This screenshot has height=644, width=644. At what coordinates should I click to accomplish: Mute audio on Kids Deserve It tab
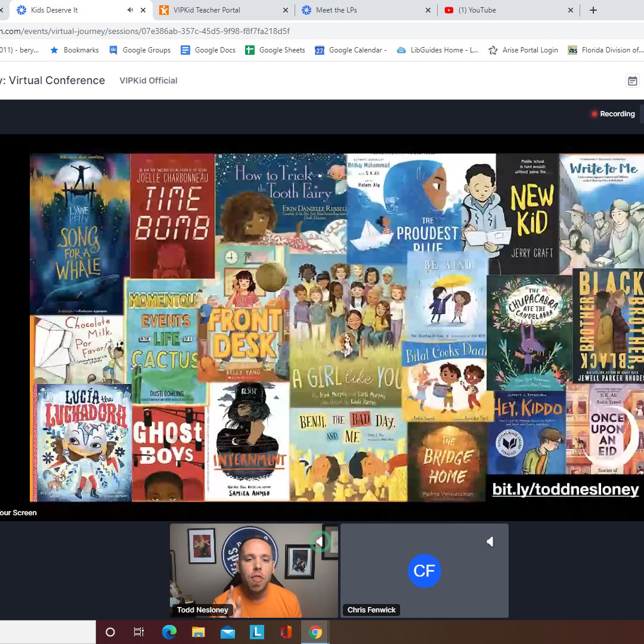[x=130, y=10]
